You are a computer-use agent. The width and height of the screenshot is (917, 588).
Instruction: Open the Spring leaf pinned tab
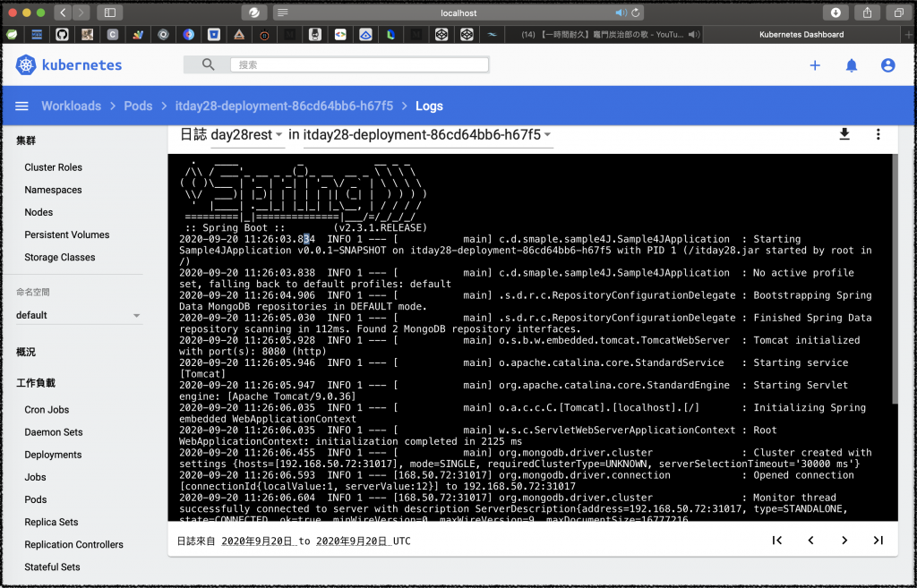point(11,35)
